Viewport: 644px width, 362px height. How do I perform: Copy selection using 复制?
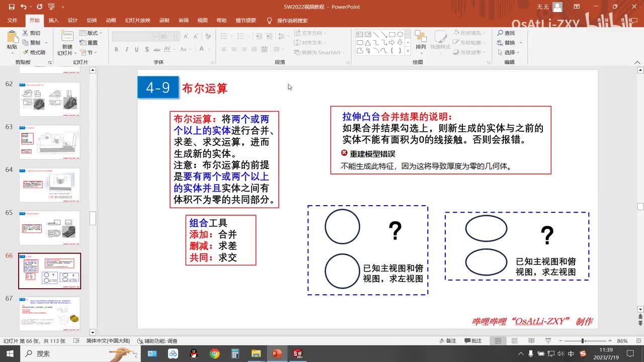pyautogui.click(x=31, y=43)
